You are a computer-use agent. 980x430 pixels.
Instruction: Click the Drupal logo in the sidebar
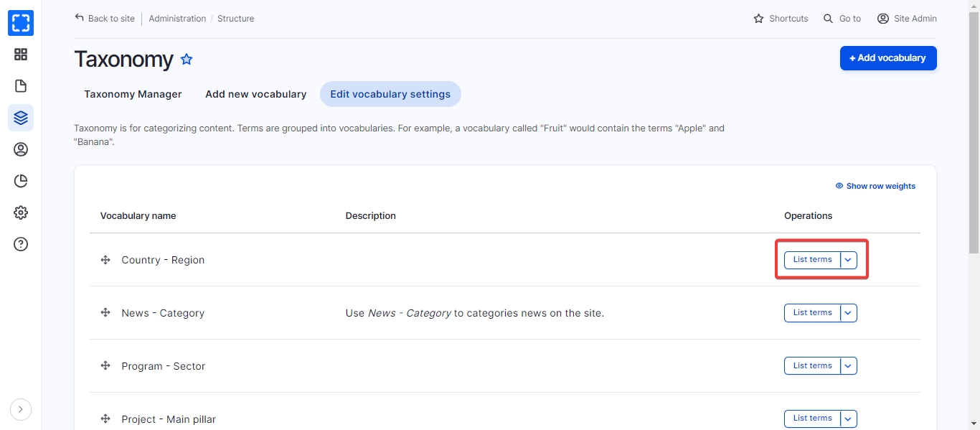21,23
